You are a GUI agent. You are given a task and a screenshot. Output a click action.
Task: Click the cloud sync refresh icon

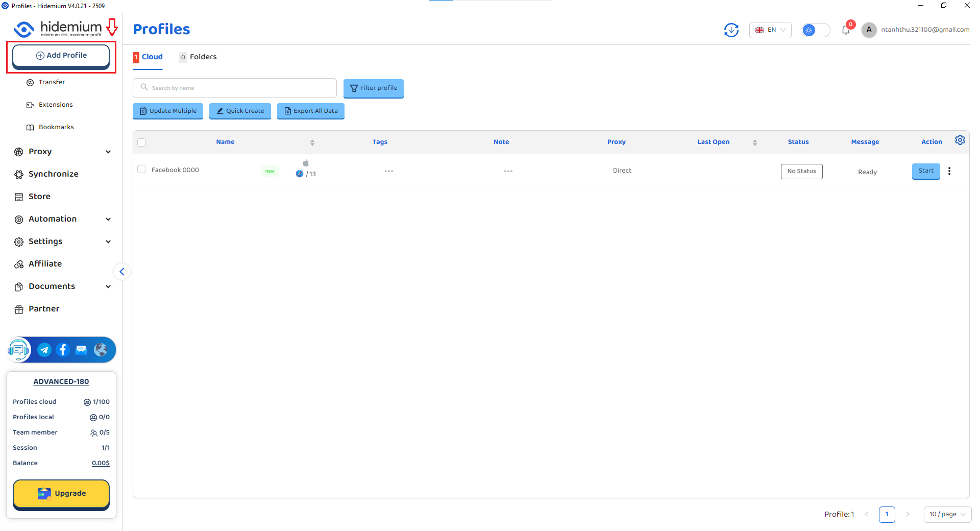tap(731, 30)
